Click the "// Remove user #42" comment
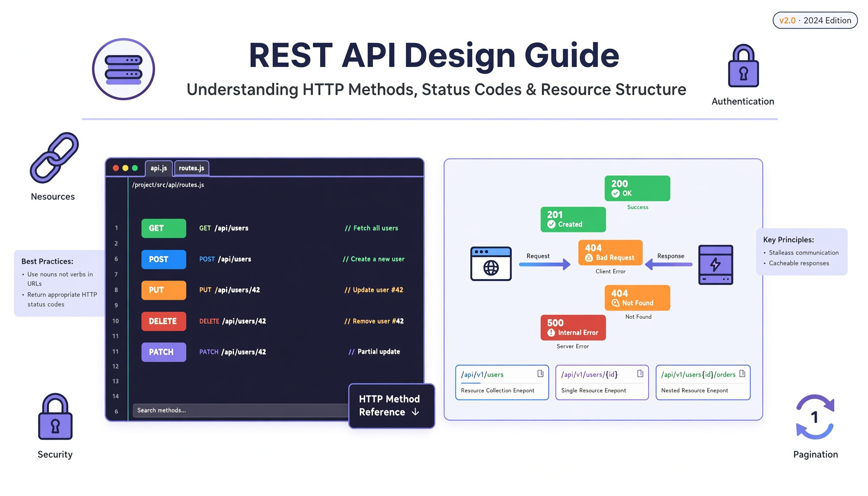Image resolution: width=868 pixels, height=496 pixels. (374, 321)
